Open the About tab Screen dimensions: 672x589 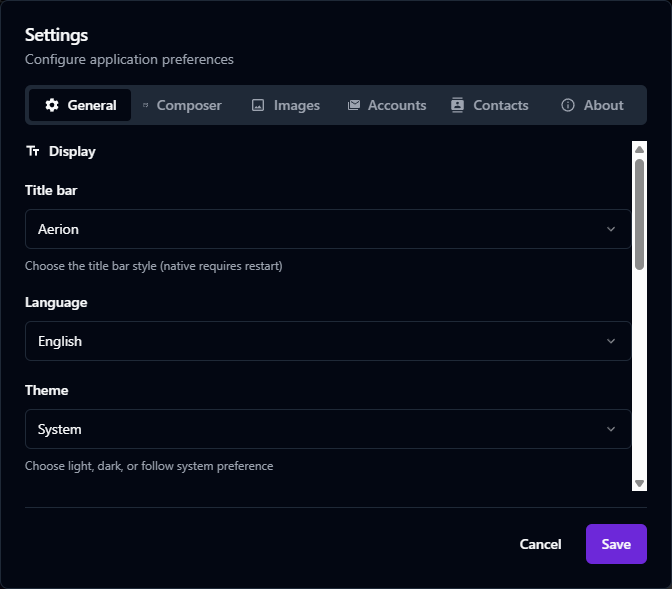603,105
